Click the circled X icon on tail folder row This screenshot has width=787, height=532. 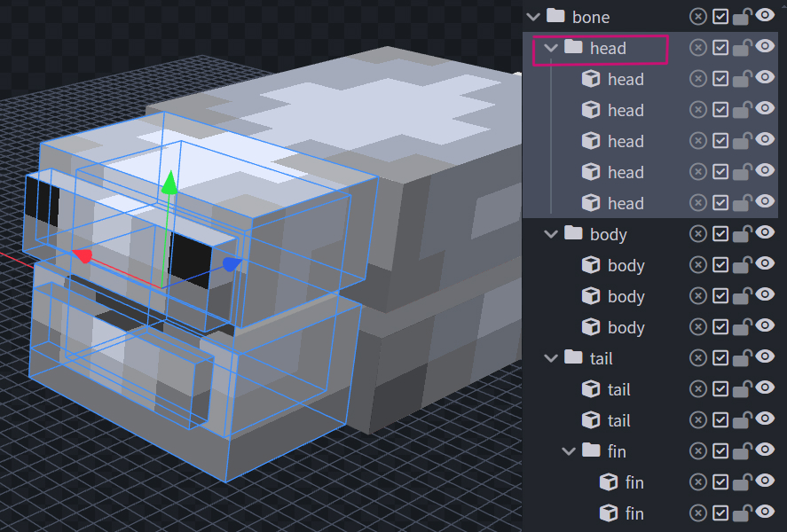click(697, 358)
